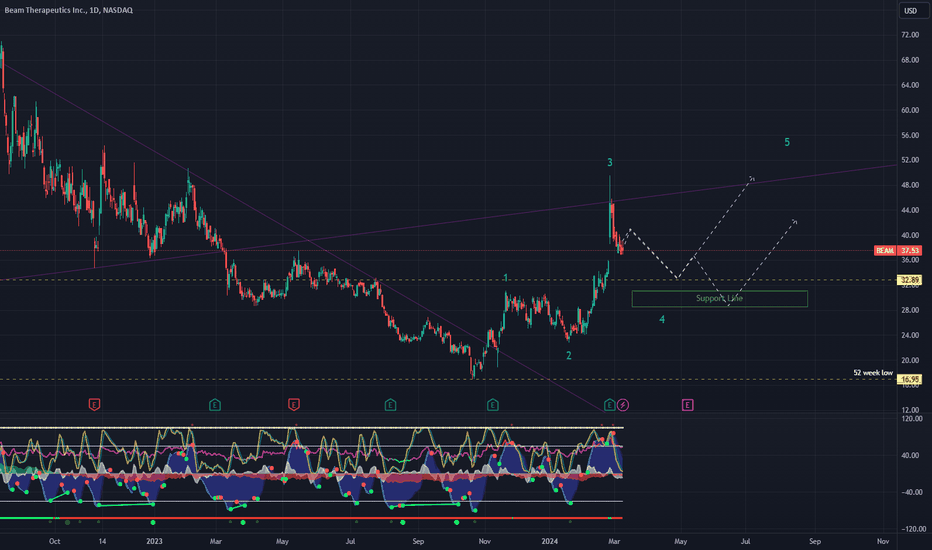932x550 pixels.
Task: Click the 56.00 price axis label
Action: [x=910, y=135]
